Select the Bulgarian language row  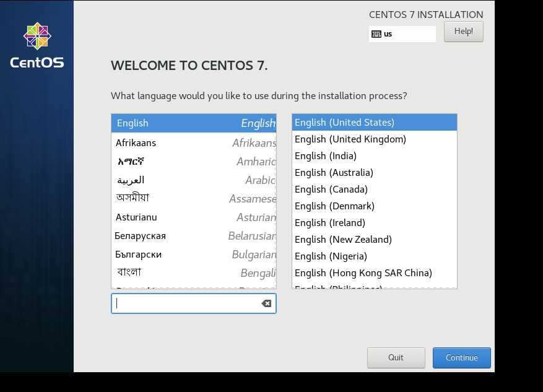tap(194, 255)
